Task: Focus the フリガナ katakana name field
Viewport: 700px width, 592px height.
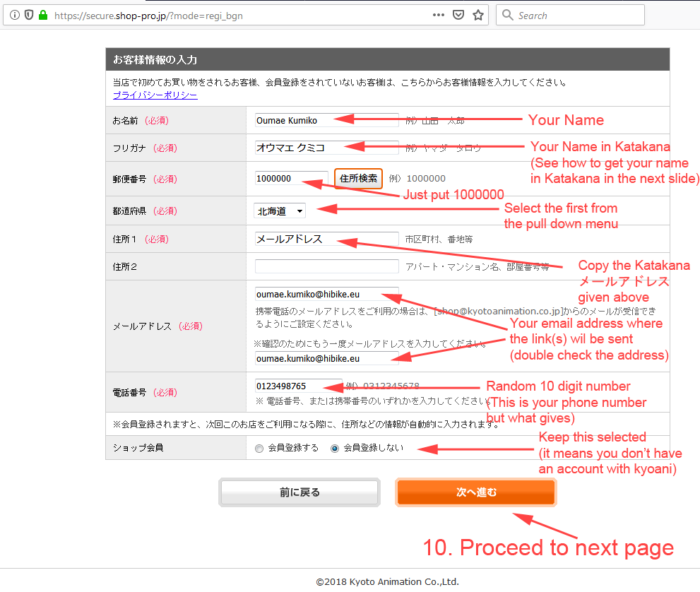Action: (326, 148)
